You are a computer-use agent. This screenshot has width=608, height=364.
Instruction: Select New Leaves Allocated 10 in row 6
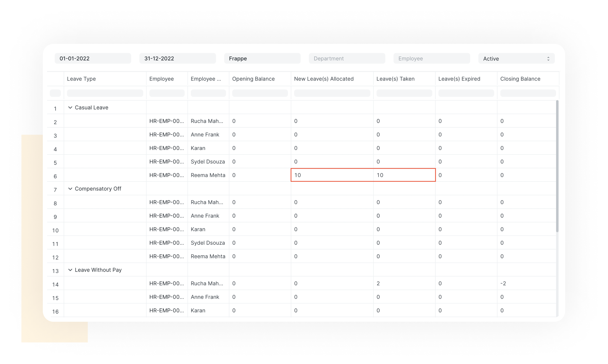[332, 175]
